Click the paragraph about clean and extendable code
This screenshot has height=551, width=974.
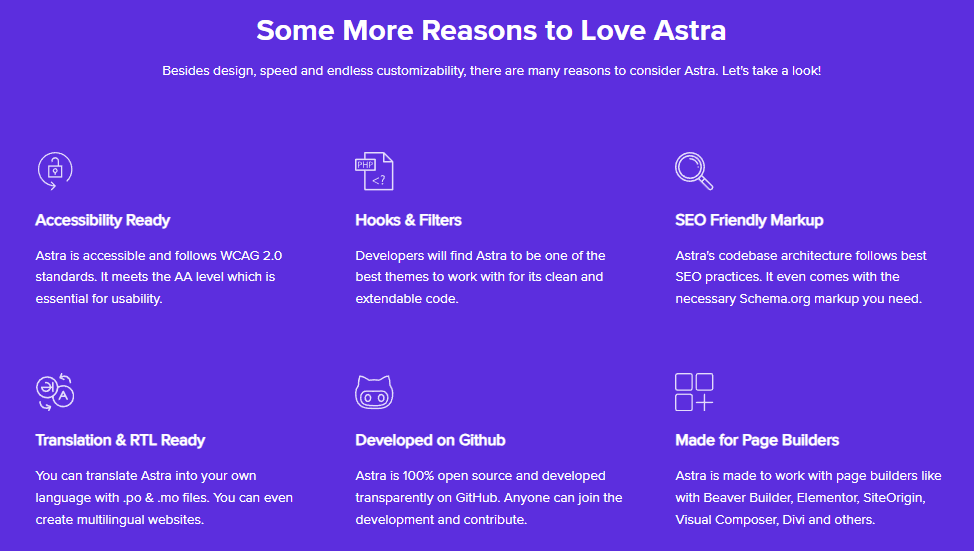tap(480, 277)
